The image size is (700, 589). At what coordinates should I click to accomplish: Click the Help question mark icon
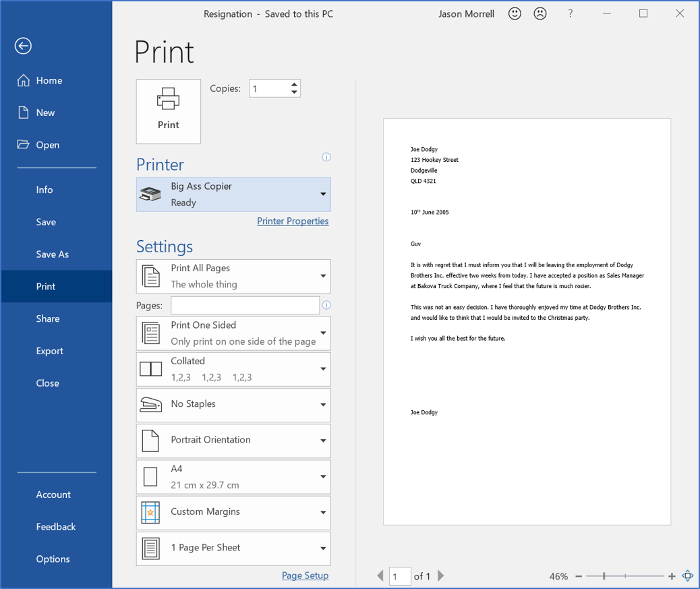point(571,13)
